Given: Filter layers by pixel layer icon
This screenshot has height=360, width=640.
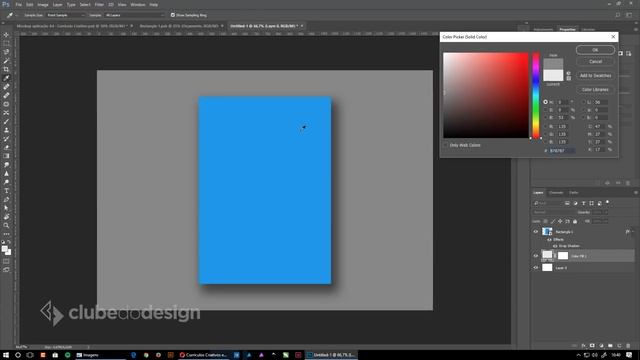Looking at the screenshot, I should (x=567, y=203).
